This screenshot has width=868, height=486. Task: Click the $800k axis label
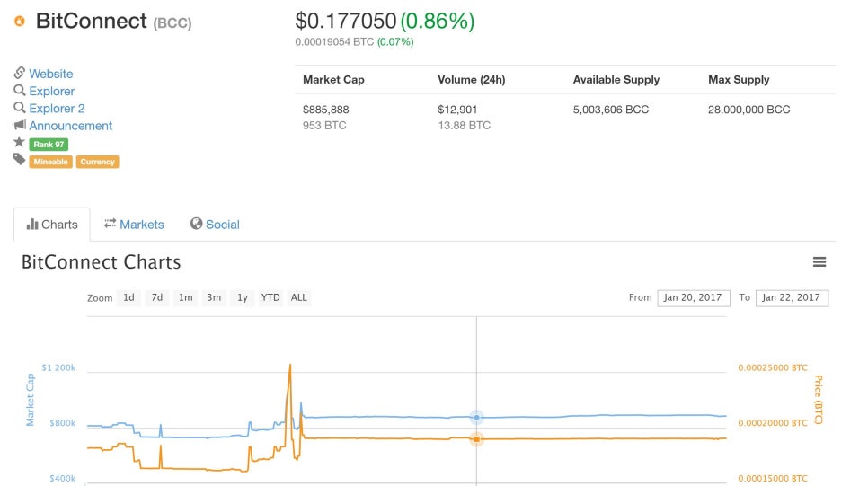tap(63, 423)
